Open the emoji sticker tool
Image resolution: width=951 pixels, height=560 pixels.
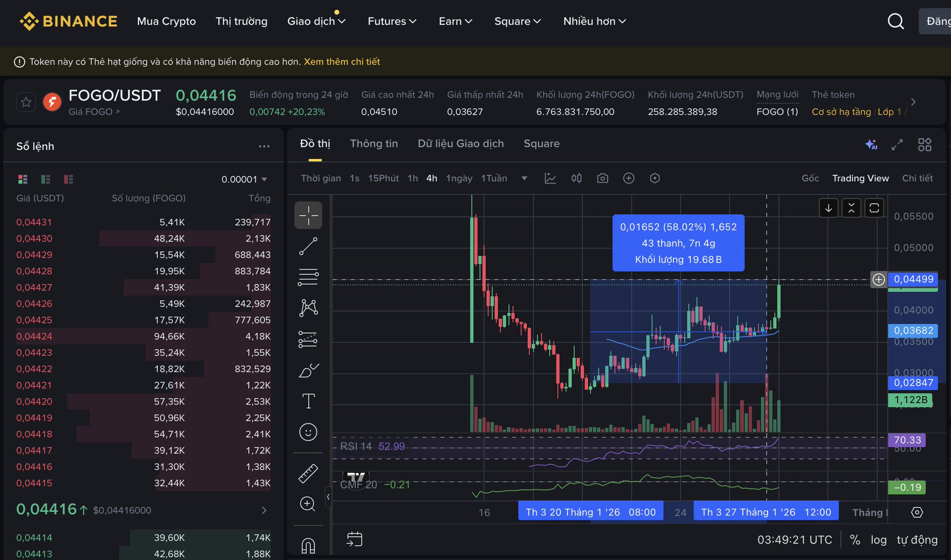point(308,432)
